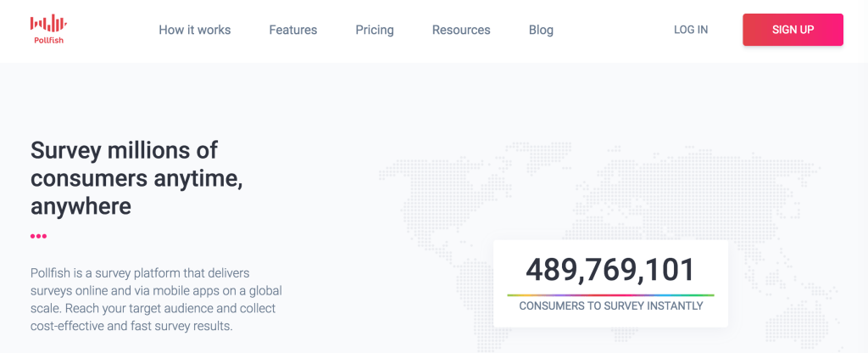Click the Pollfish red bars logo icon
Image resolution: width=868 pixels, height=353 pixels.
(48, 23)
